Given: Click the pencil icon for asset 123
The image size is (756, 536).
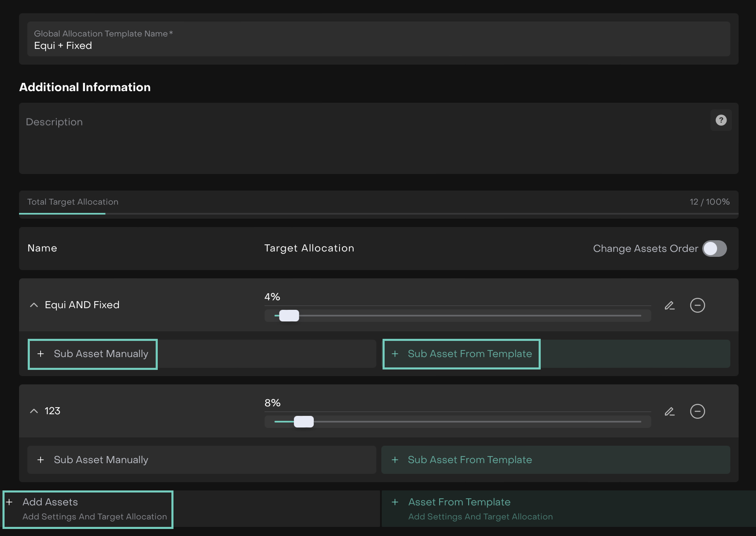Looking at the screenshot, I should tap(669, 411).
